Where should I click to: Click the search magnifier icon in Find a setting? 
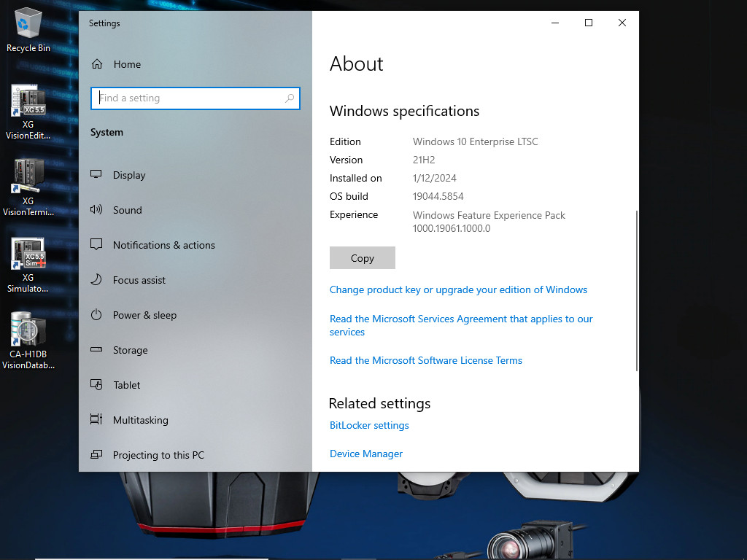coord(289,98)
